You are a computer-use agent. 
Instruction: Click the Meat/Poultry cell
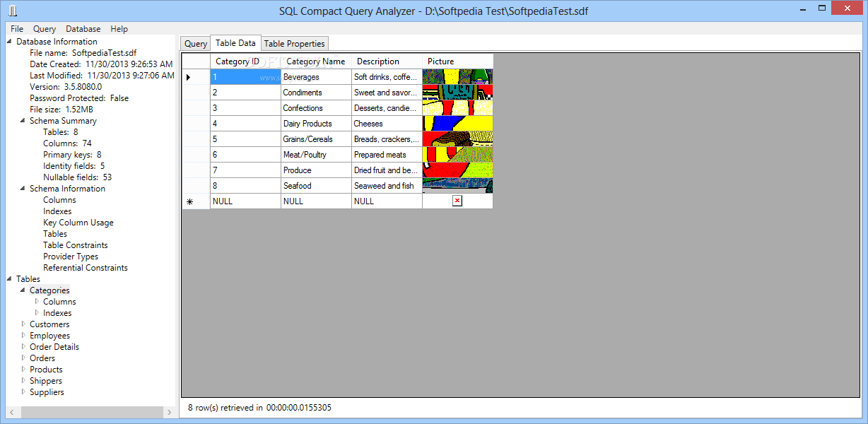tap(316, 155)
